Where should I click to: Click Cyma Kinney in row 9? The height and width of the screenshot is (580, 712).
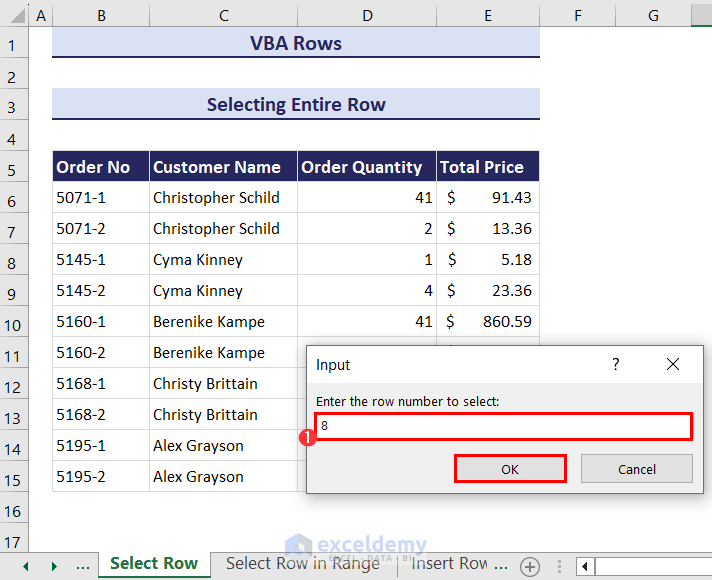[223, 290]
